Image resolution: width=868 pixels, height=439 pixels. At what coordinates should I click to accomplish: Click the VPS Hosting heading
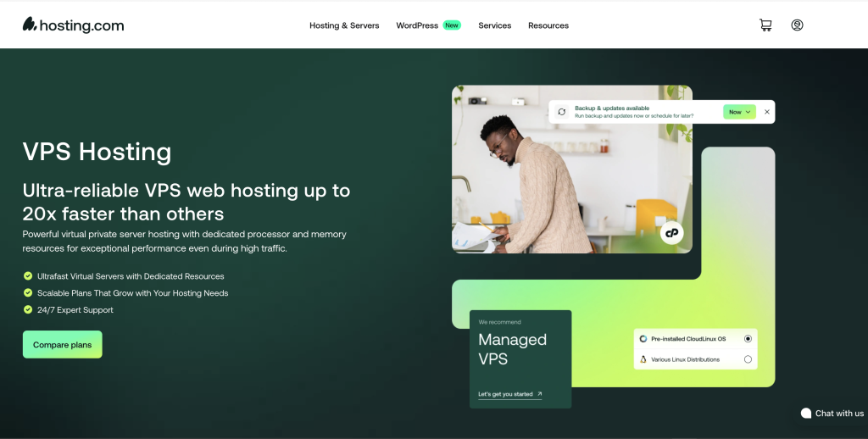click(x=97, y=152)
